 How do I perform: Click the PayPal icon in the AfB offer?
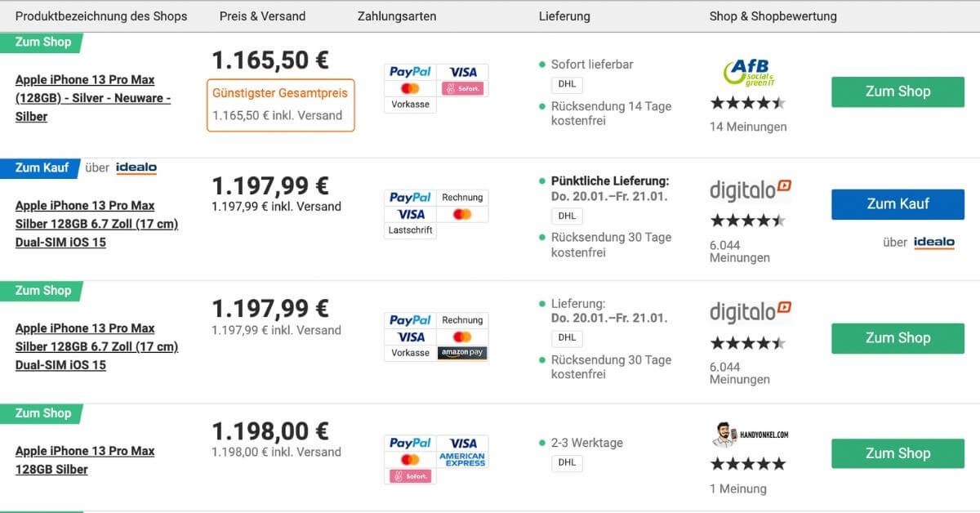(410, 72)
